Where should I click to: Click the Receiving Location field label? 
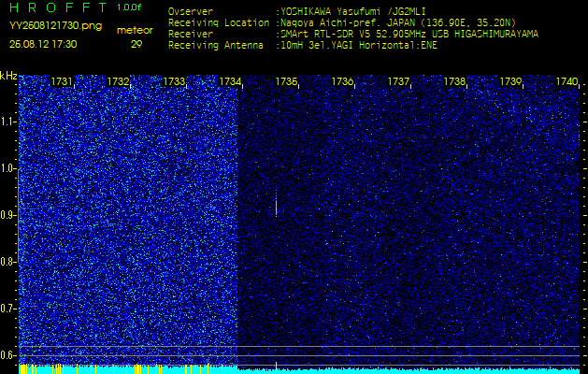coord(219,22)
